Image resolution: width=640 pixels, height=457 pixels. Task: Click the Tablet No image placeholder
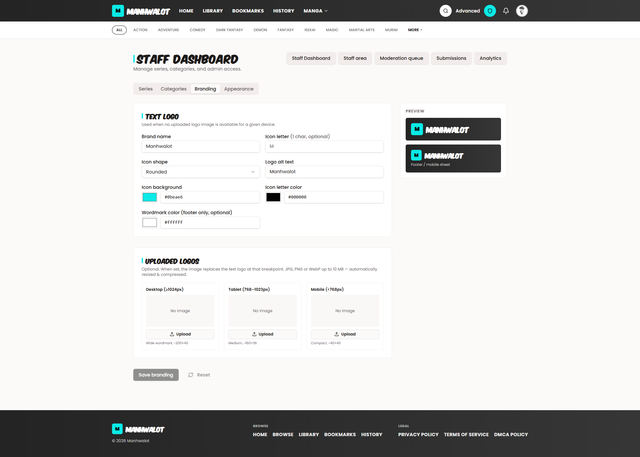point(262,311)
